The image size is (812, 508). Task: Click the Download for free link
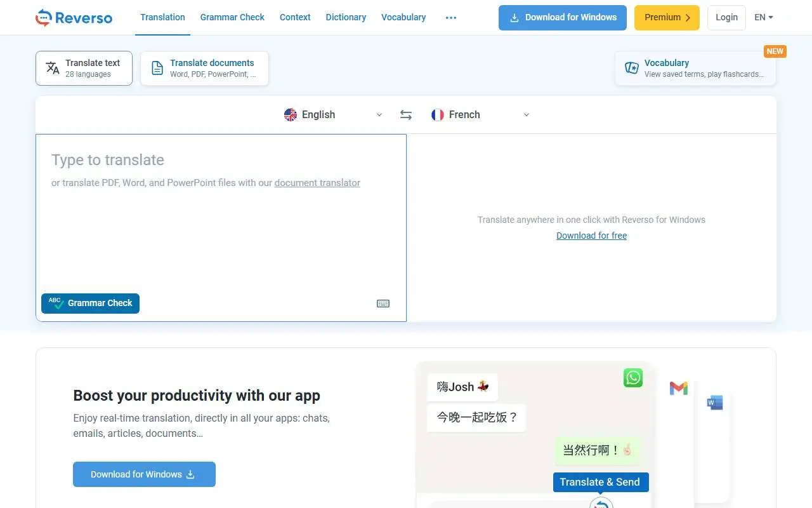tap(592, 236)
